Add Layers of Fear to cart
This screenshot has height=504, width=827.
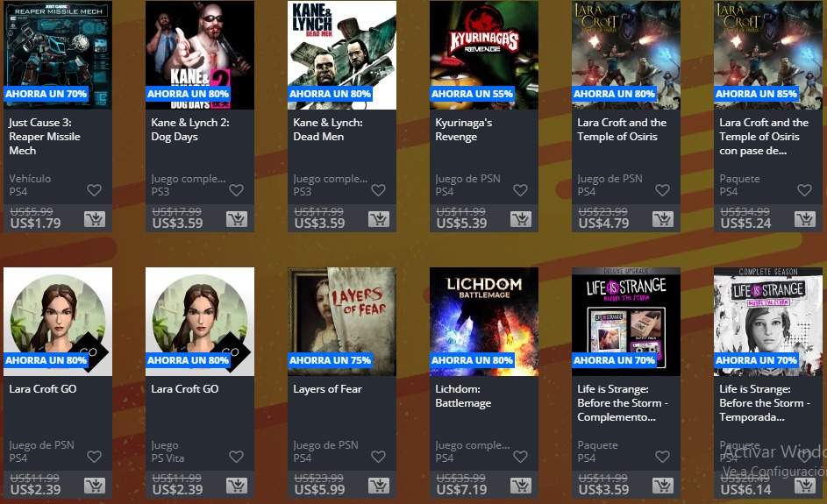coord(379,485)
